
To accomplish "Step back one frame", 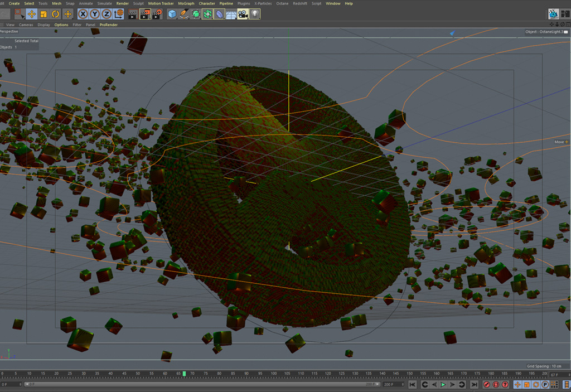I will [x=434, y=385].
